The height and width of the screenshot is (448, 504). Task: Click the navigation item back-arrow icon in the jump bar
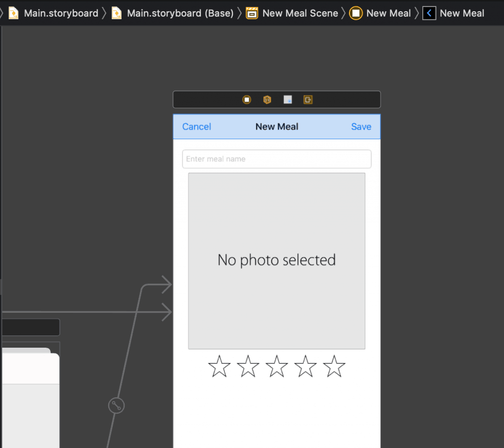[429, 13]
